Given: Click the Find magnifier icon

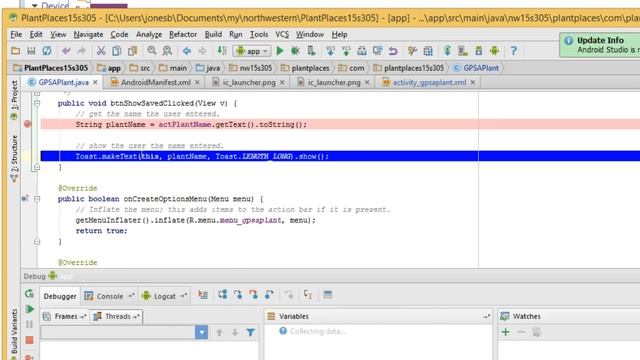Looking at the screenshot, I should coord(152,51).
